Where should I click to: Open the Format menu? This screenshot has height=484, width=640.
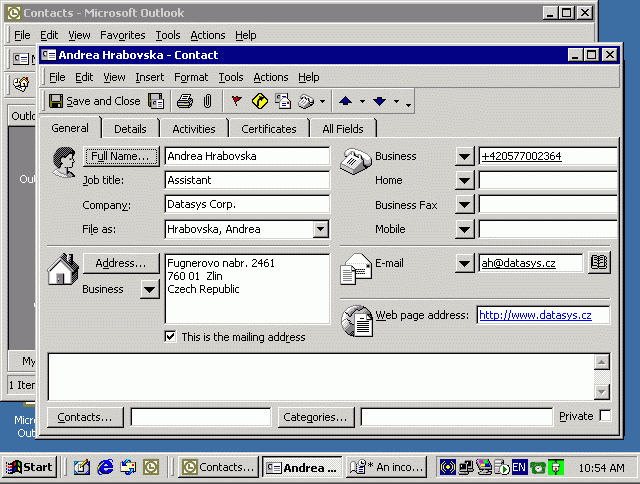pos(191,77)
